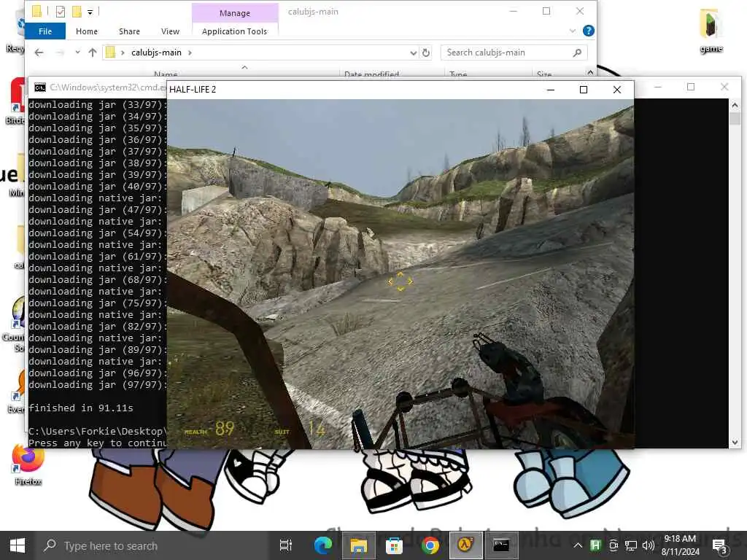Minimize the HALF-LIFE 2 window
The height and width of the screenshot is (560, 747).
[x=551, y=90]
